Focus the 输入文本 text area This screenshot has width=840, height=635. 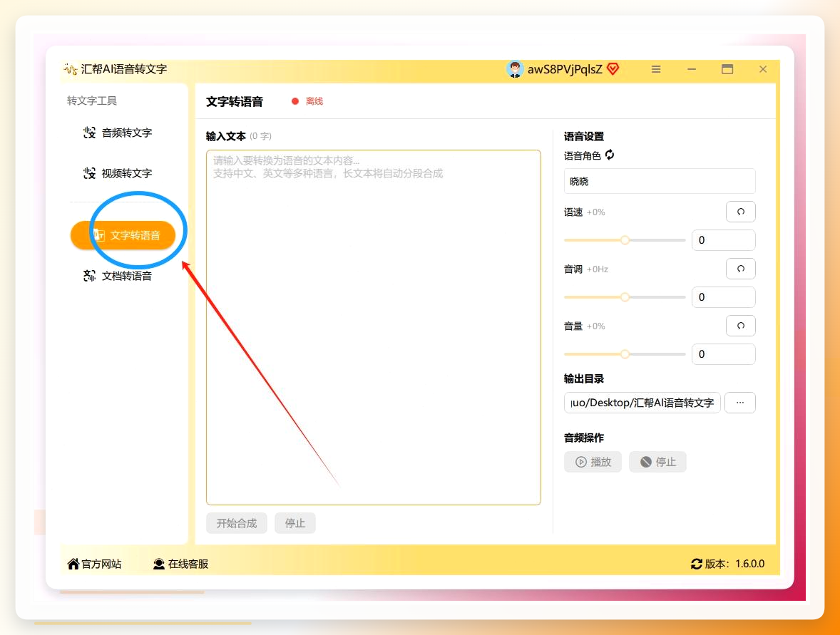(x=374, y=327)
